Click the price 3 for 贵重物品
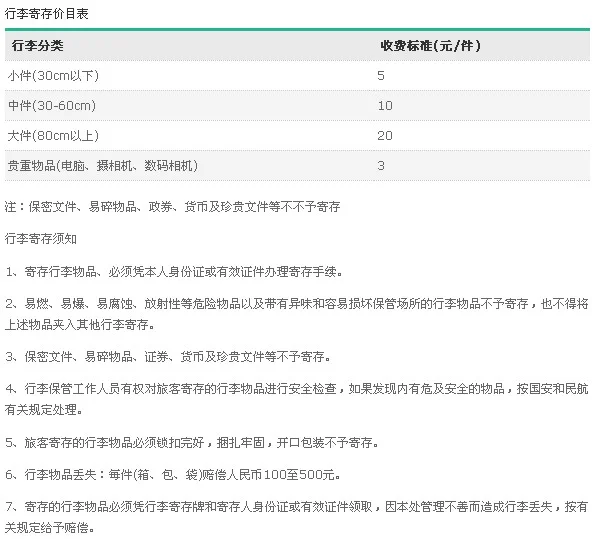594x539 pixels. (381, 166)
